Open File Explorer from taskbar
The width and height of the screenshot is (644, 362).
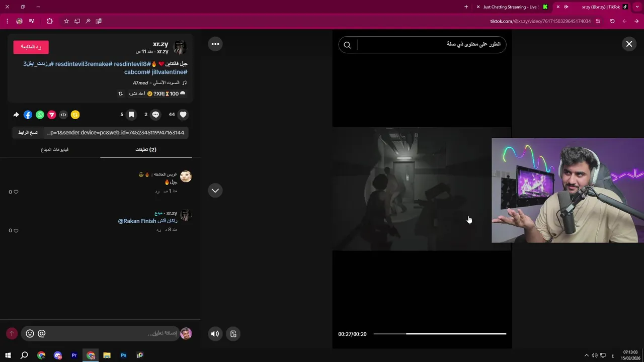pyautogui.click(x=107, y=355)
